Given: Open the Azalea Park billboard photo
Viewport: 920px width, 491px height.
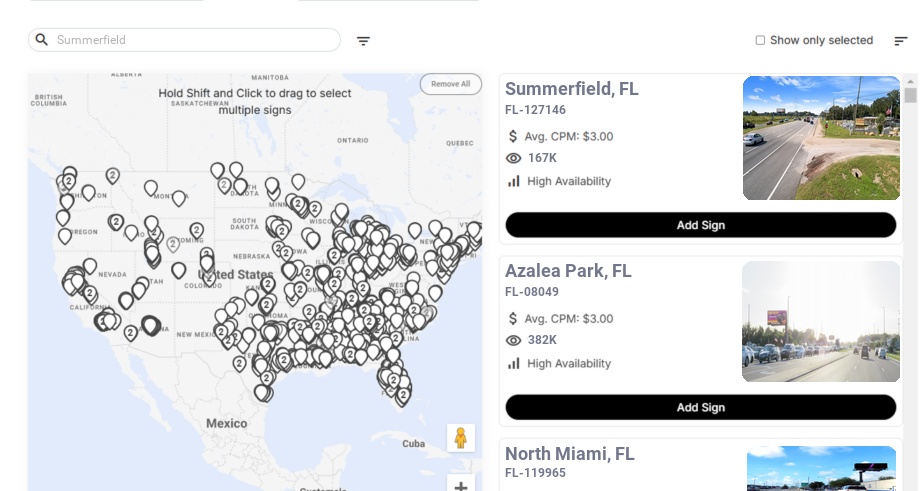Looking at the screenshot, I should click(821, 321).
